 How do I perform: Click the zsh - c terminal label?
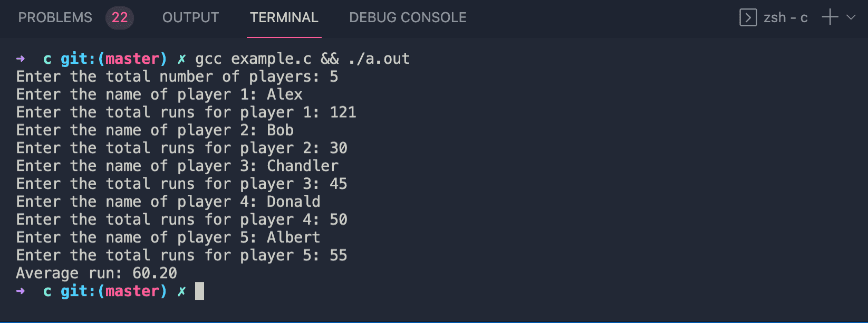point(786,17)
